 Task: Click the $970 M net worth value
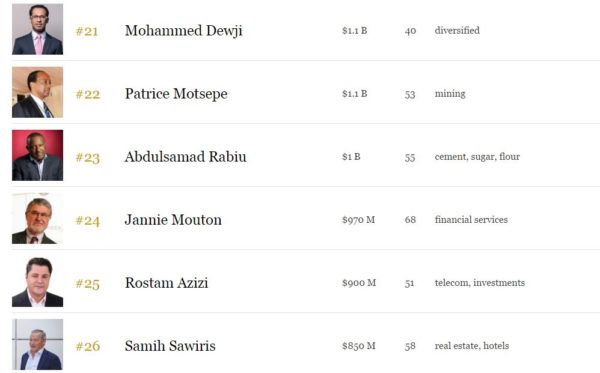pos(359,220)
